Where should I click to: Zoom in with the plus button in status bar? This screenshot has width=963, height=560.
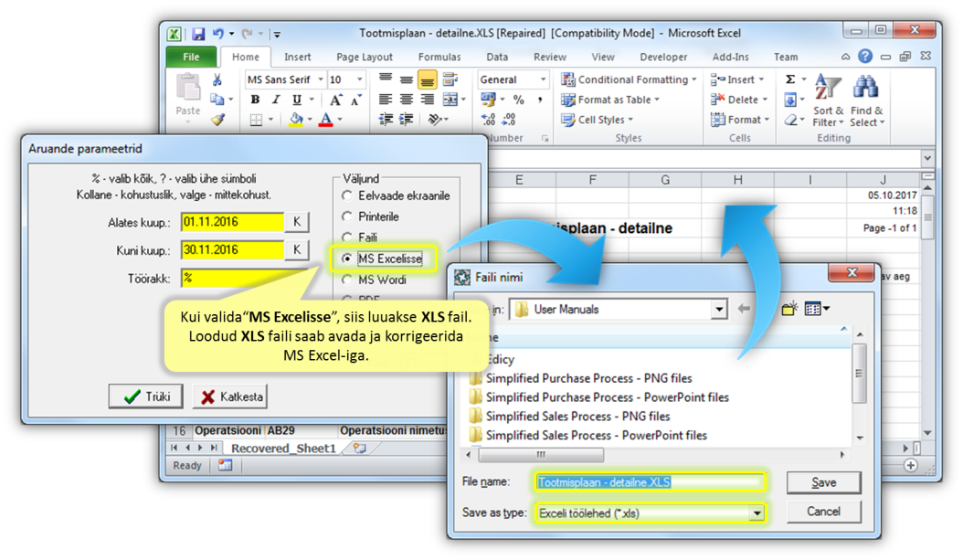(x=911, y=465)
